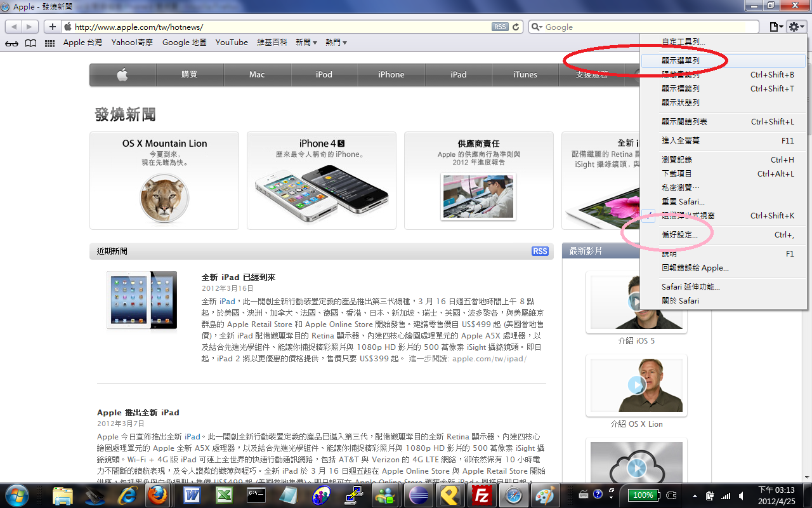
Task: Choose 重置 Safari... menu item
Action: (x=723, y=202)
